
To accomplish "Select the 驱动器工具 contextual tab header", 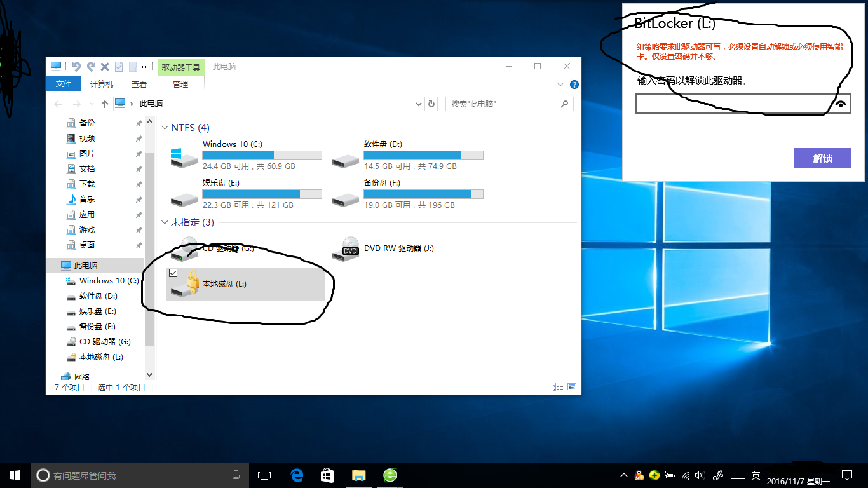I will click(x=180, y=67).
